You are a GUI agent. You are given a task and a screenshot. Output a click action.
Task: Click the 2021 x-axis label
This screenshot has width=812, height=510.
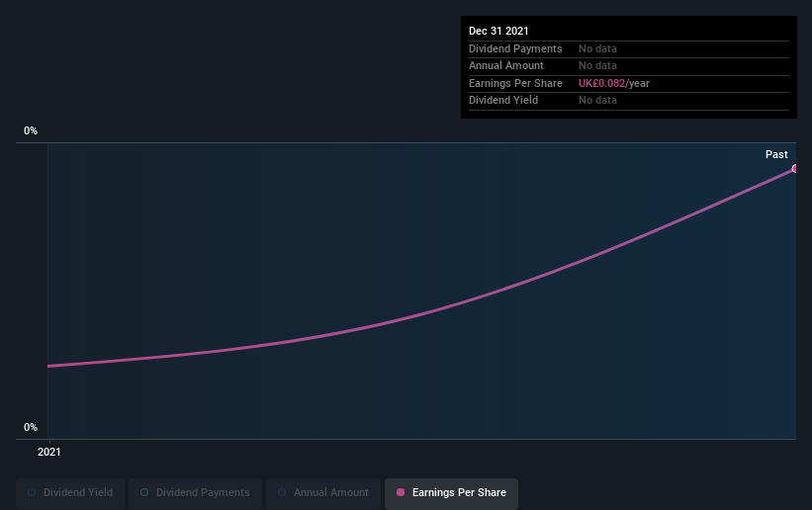(x=49, y=452)
